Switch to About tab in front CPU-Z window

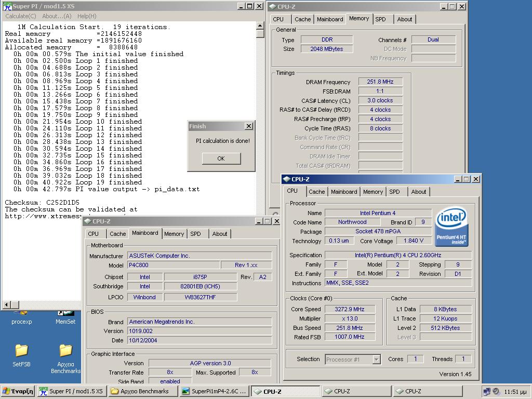click(x=418, y=192)
